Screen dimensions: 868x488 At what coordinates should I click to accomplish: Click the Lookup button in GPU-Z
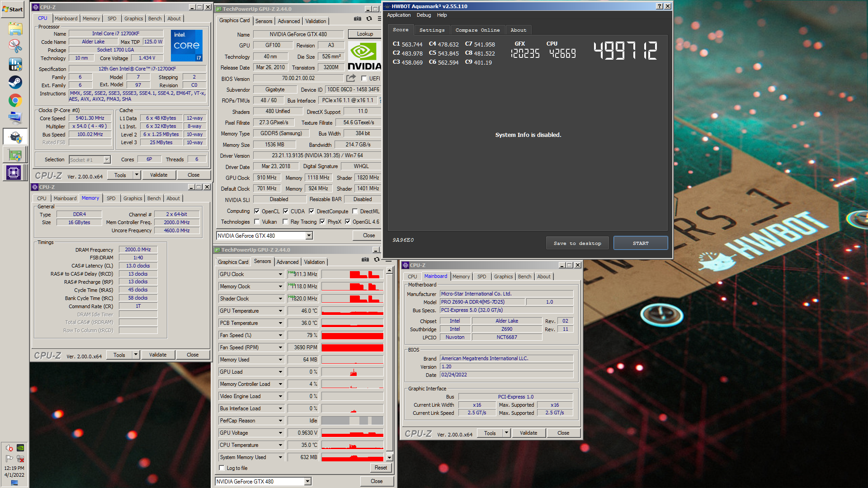click(365, 34)
